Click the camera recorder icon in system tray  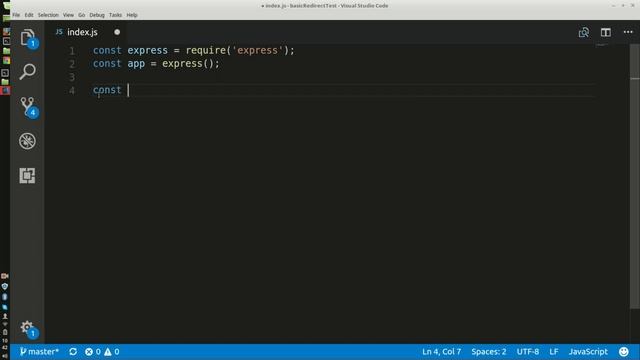coord(5,276)
